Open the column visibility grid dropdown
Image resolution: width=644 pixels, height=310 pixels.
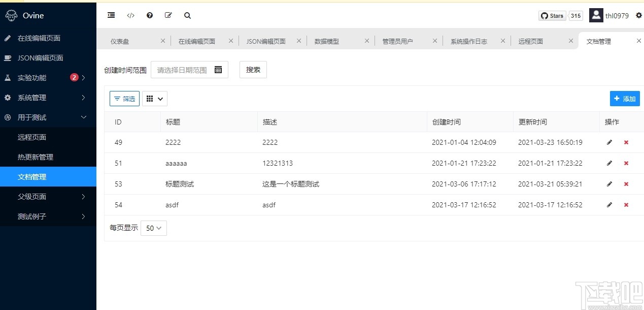(x=154, y=98)
